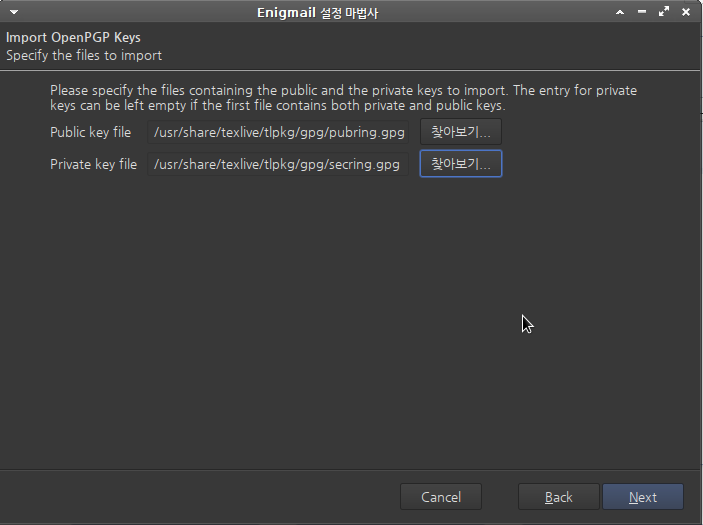Click the "Specify the files to import" subtitle
The height and width of the screenshot is (525, 703).
[84, 56]
